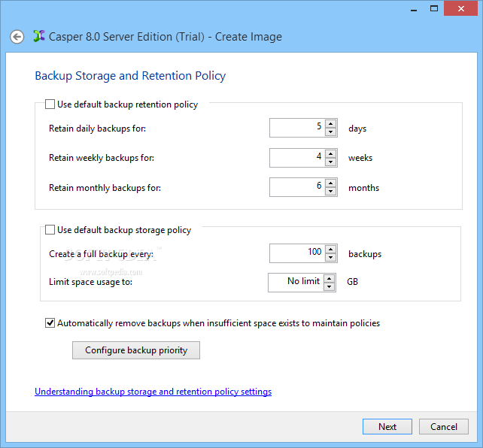Click the Casper application logo icon
Screen dimensions: 483x448
(x=39, y=36)
